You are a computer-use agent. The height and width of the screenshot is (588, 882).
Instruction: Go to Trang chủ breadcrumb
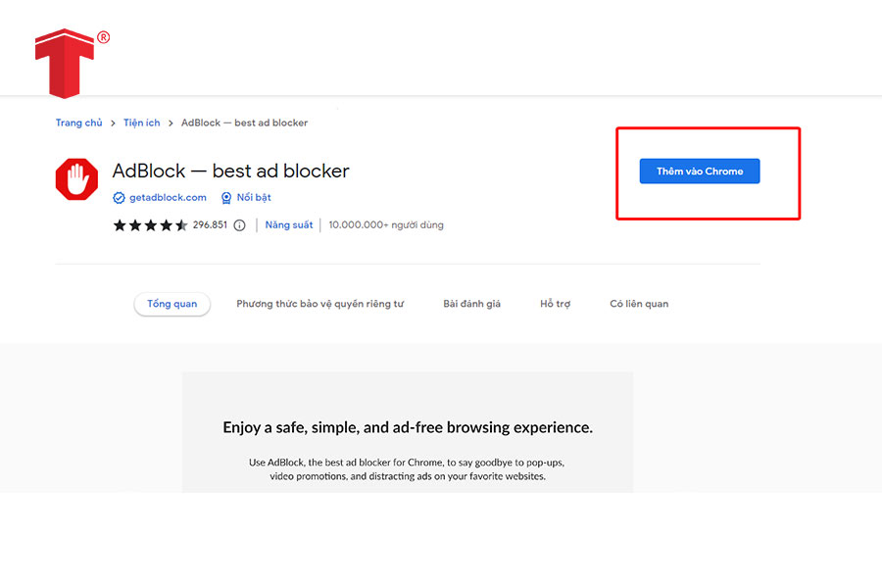click(x=78, y=122)
